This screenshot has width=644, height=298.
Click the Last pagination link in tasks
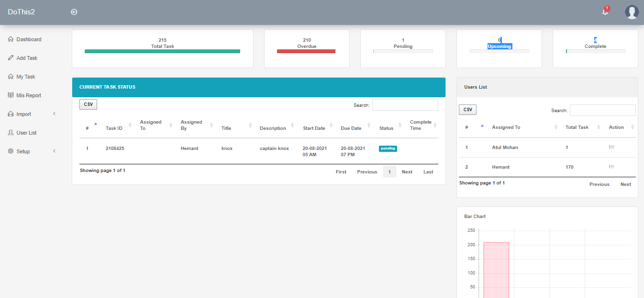428,172
